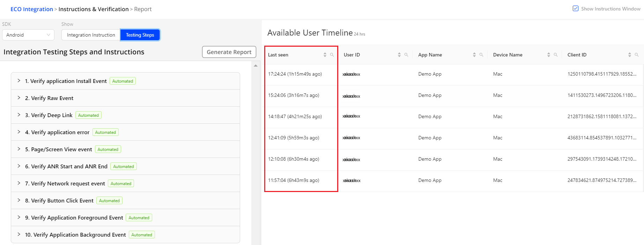Click the scroll up arrow in steps panel
The image size is (644, 245).
point(256,66)
